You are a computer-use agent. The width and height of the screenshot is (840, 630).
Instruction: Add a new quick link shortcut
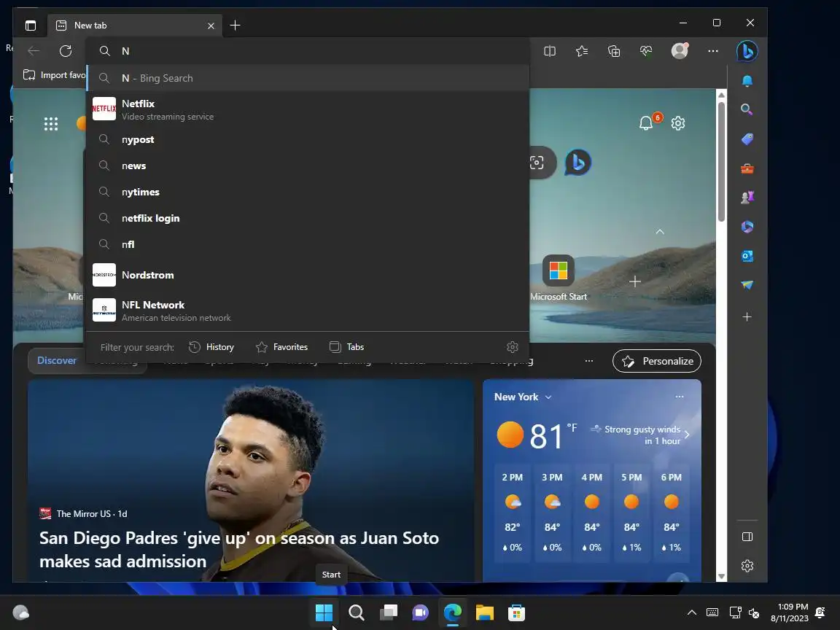pyautogui.click(x=635, y=281)
